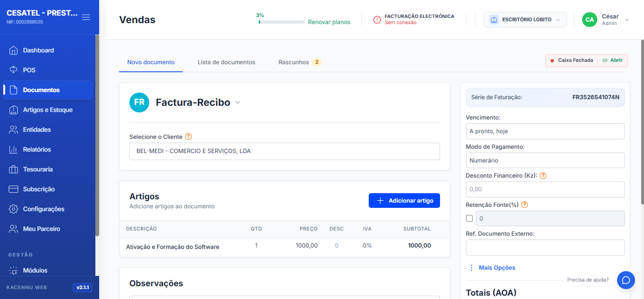Click the POS terminal icon
The width and height of the screenshot is (644, 299).
(x=14, y=70)
